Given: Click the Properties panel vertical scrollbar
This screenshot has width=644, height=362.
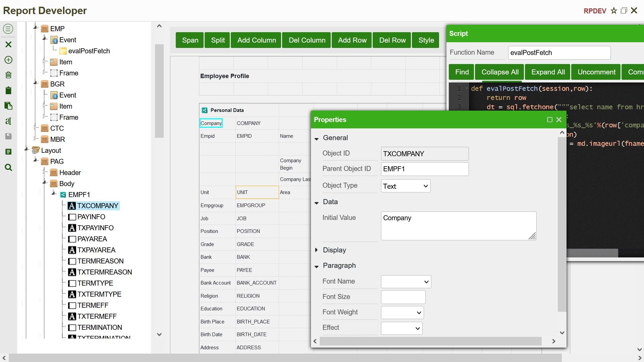Looking at the screenshot, I should coord(562,225).
